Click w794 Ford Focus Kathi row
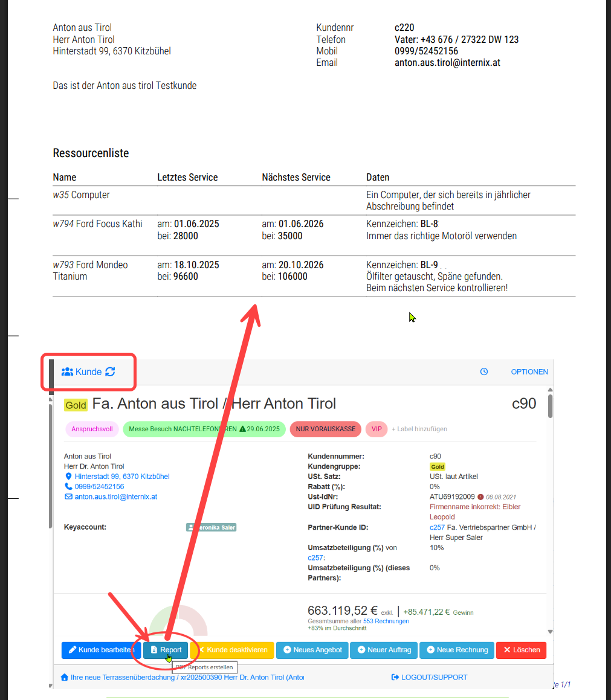 point(314,236)
